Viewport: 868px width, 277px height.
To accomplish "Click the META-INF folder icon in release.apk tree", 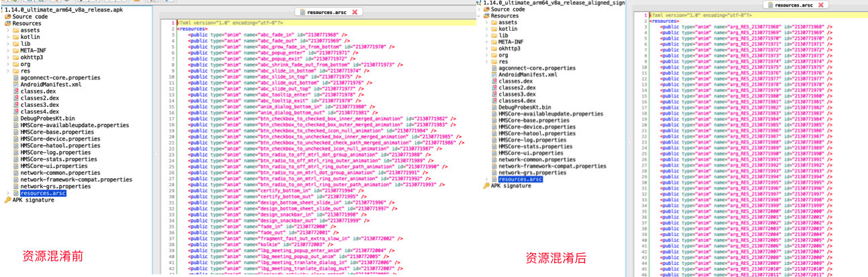I will [x=15, y=50].
